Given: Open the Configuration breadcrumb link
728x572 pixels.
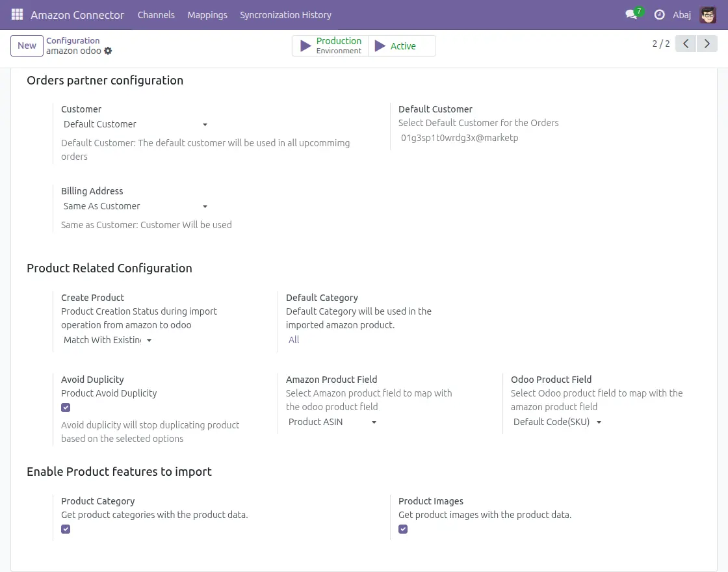Looking at the screenshot, I should pyautogui.click(x=73, y=40).
